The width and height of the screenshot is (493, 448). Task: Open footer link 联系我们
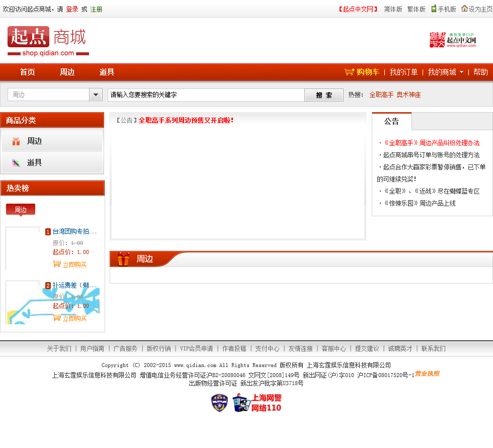pyautogui.click(x=433, y=348)
